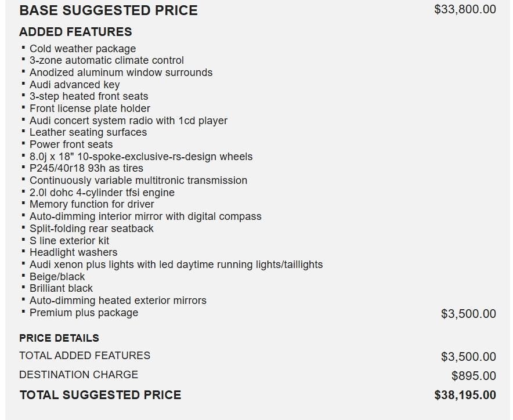Click the Beige/black color entry
The width and height of the screenshot is (513, 420).
[x=57, y=277]
